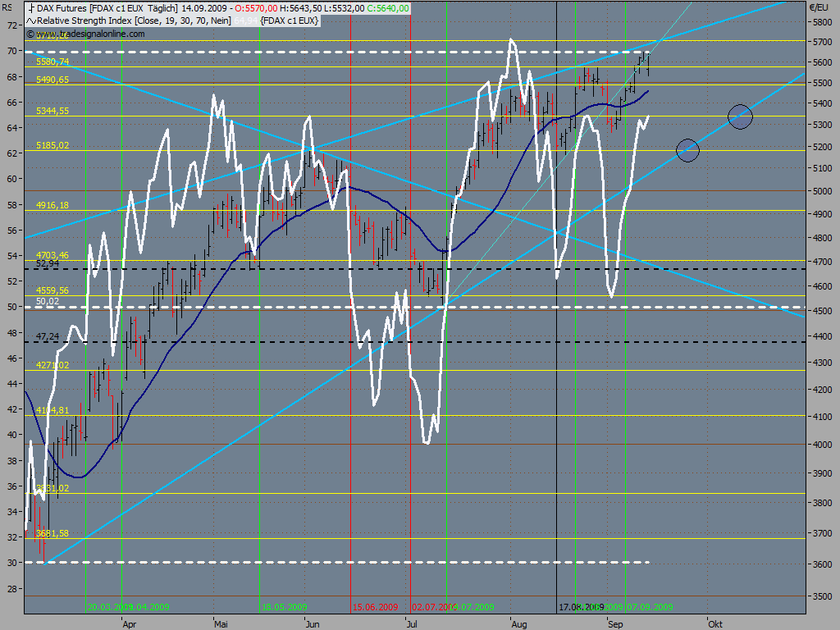Click the copyright symbol before tradesignalonline.com

tap(30, 34)
